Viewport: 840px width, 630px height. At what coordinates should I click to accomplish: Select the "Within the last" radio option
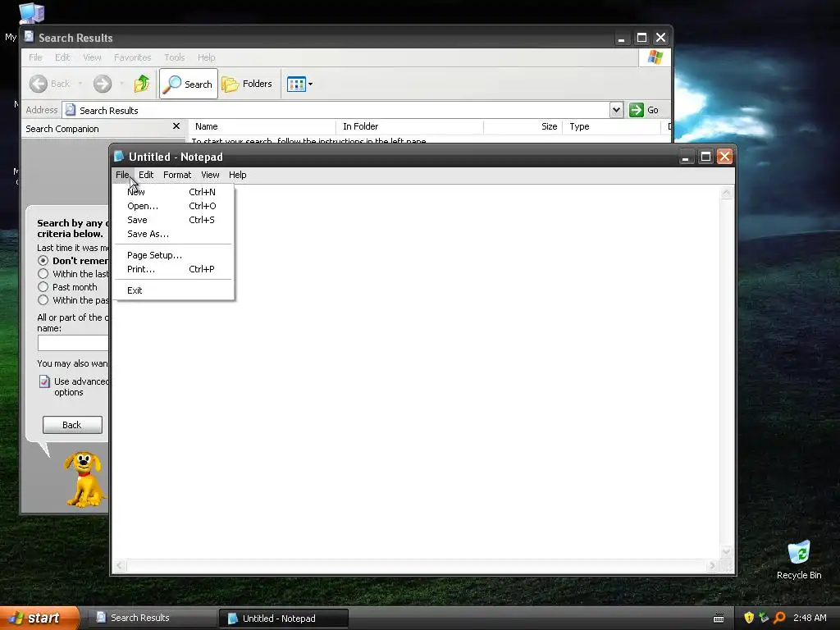[x=43, y=274]
